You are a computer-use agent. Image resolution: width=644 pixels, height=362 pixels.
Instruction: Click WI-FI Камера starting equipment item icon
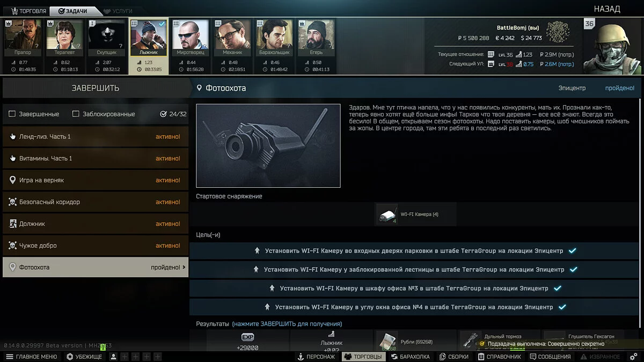387,214
